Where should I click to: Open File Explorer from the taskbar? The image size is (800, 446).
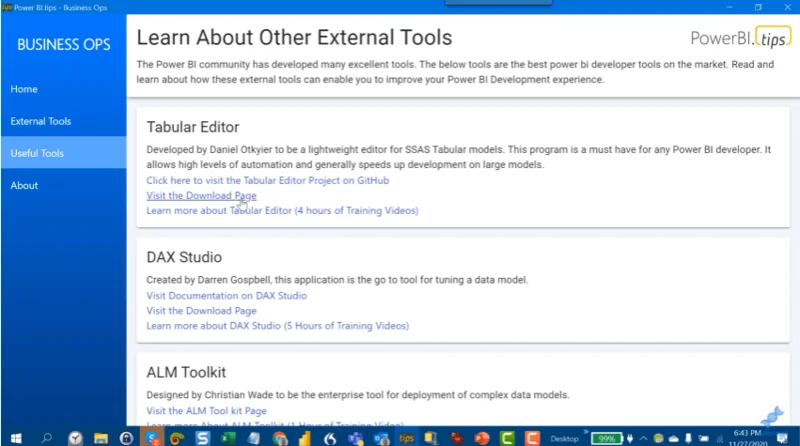tap(101, 438)
